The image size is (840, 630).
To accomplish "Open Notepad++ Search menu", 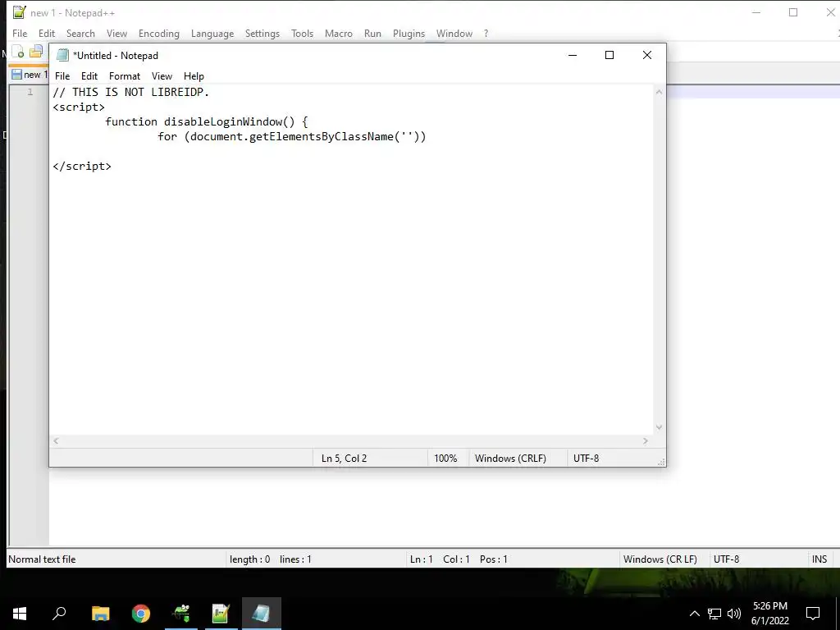I will pos(80,33).
